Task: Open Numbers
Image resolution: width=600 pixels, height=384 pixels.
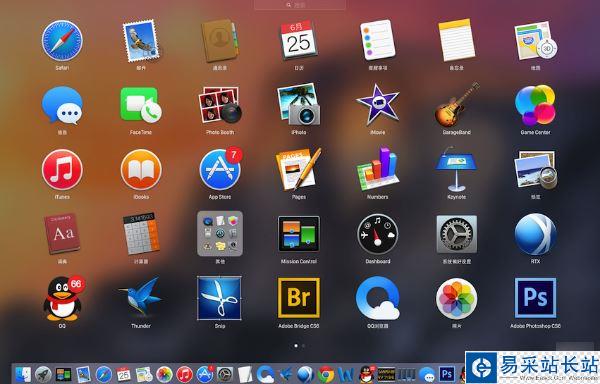Action: click(x=378, y=169)
